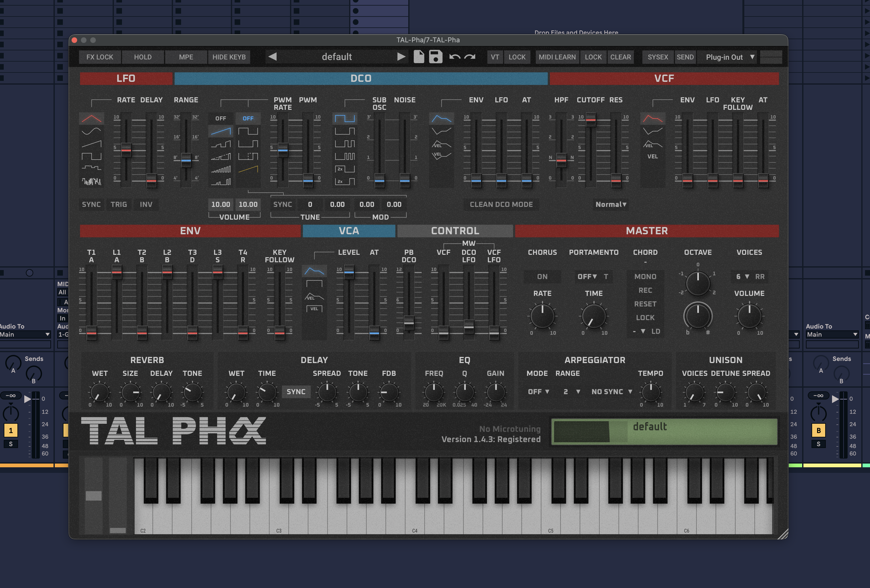This screenshot has width=870, height=588.
Task: Undo the last change
Action: point(455,57)
